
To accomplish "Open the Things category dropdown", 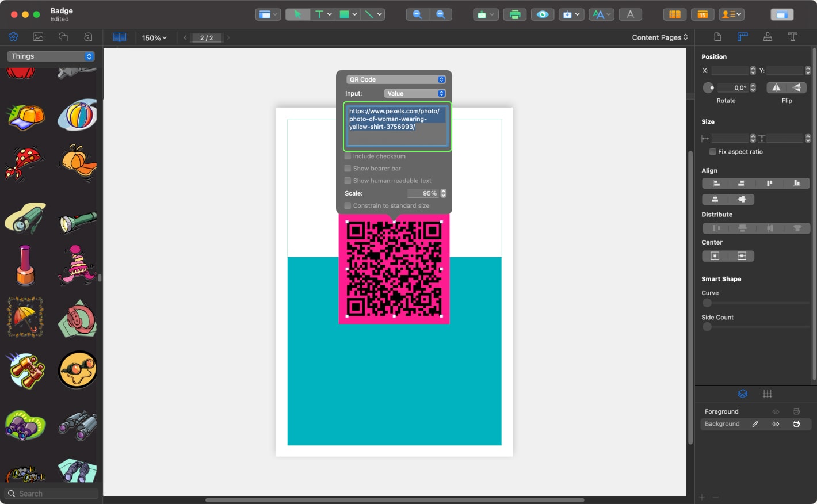I will tap(51, 56).
